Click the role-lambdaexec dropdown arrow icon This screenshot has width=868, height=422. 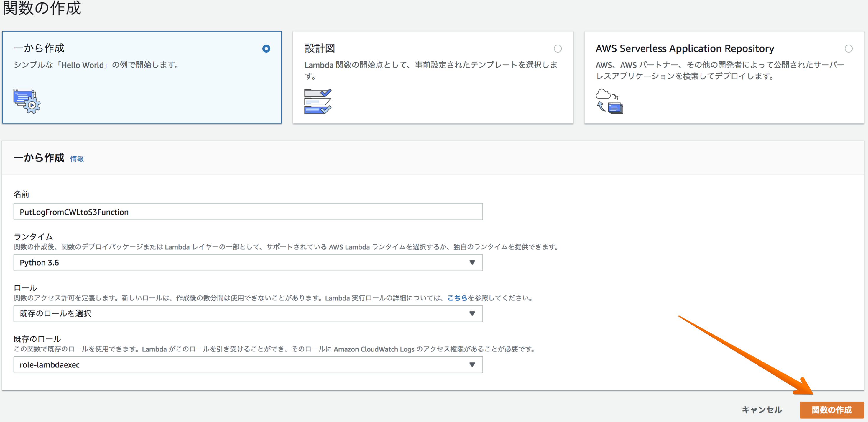[472, 365]
